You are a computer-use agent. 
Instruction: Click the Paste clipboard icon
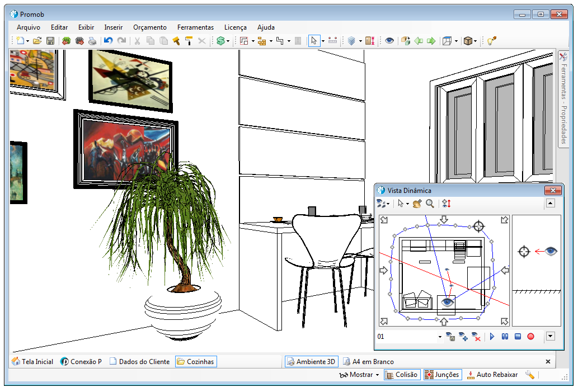click(163, 41)
